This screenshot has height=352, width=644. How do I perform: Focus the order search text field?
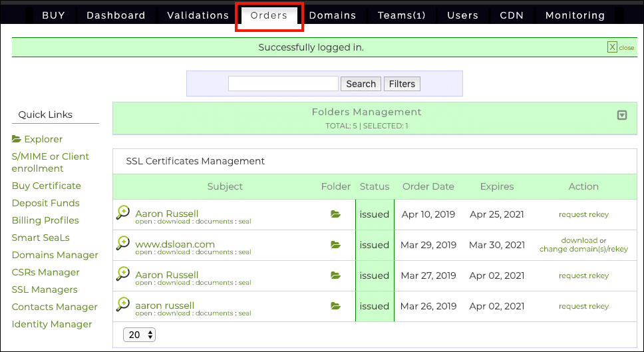coord(283,84)
